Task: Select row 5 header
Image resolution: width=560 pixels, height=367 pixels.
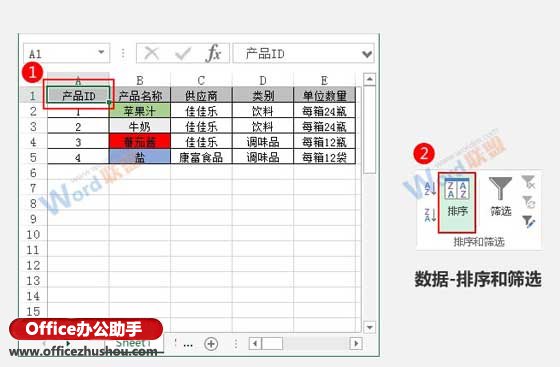Action: coord(33,157)
